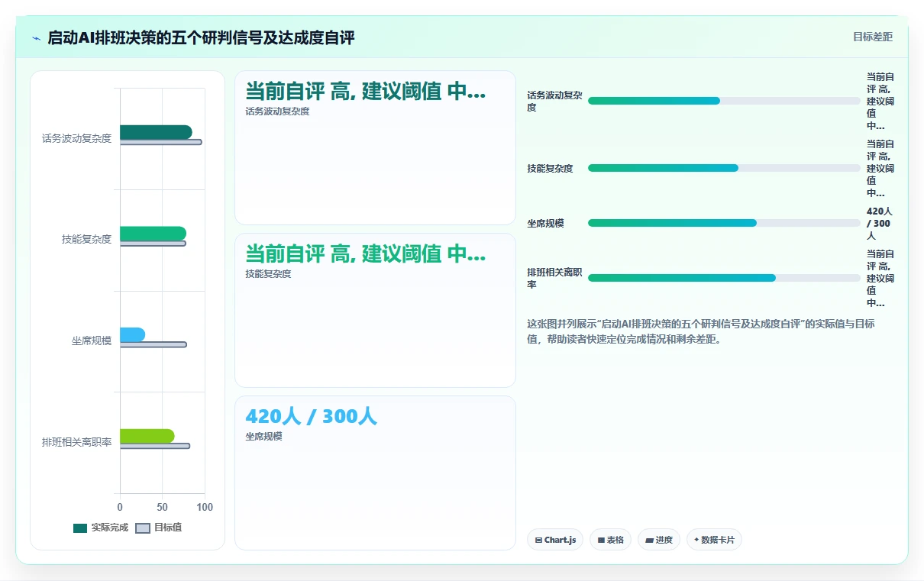Click the x-axis tick 50
The width and height of the screenshot is (924, 581).
[162, 507]
